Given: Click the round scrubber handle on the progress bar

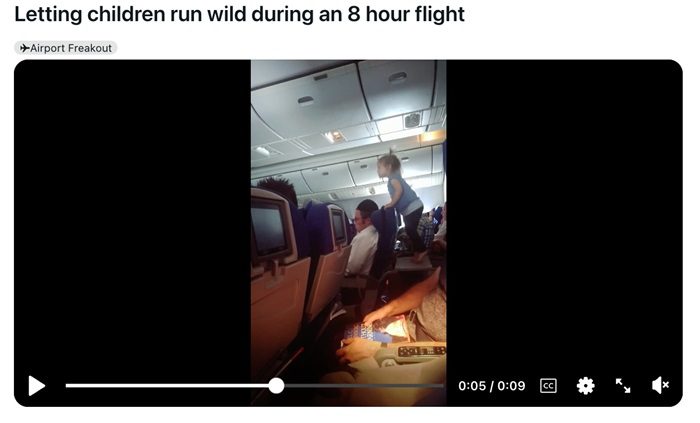Looking at the screenshot, I should click(x=276, y=386).
